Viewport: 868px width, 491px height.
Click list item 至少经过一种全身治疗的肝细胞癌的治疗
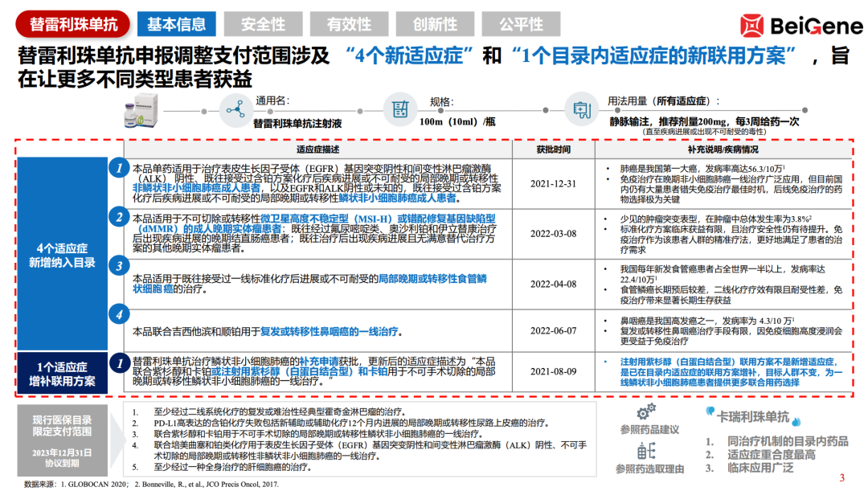[x=232, y=467]
